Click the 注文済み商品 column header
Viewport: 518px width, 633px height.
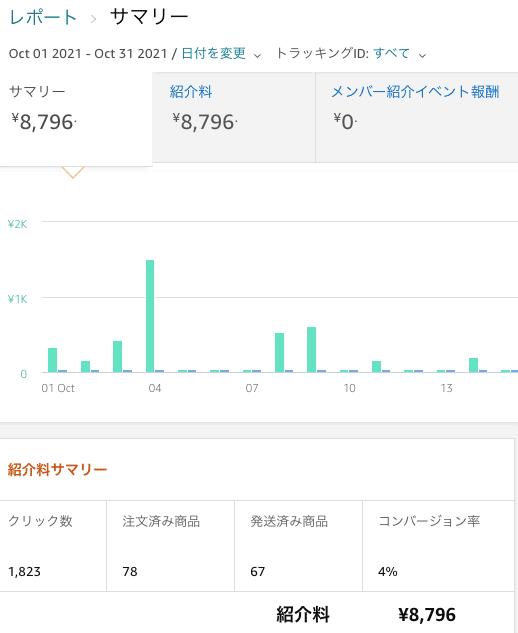click(x=161, y=521)
